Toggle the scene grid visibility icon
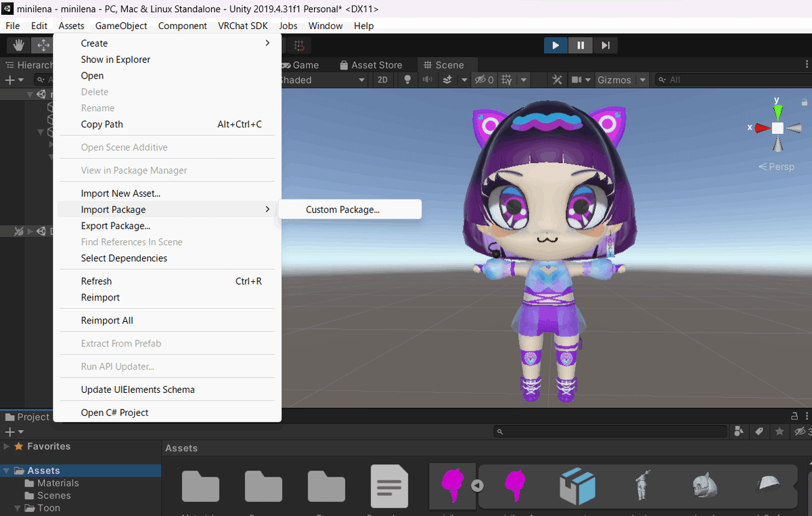This screenshot has height=516, width=812. pos(507,80)
